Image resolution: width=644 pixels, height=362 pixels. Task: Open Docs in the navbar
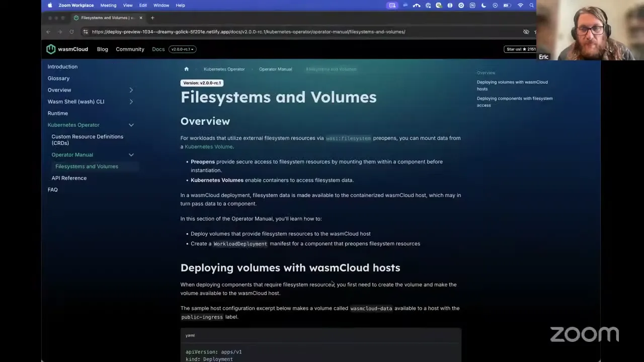(x=158, y=49)
